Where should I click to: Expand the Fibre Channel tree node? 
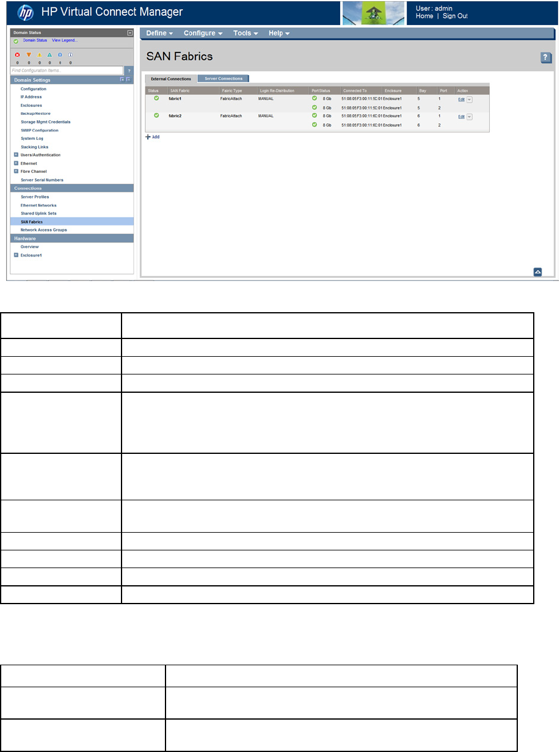[x=16, y=172]
